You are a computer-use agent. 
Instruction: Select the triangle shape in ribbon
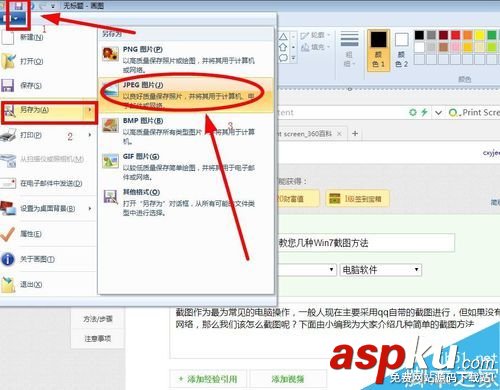coord(283,36)
